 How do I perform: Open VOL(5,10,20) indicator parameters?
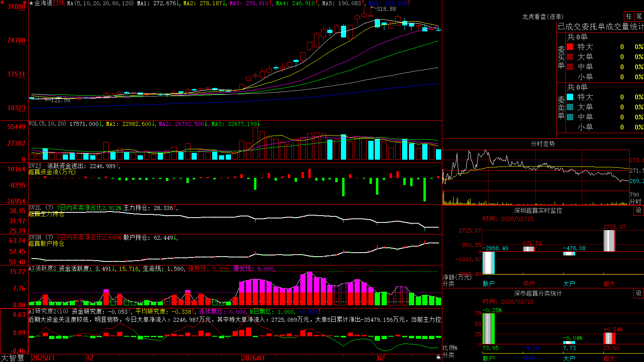point(47,124)
